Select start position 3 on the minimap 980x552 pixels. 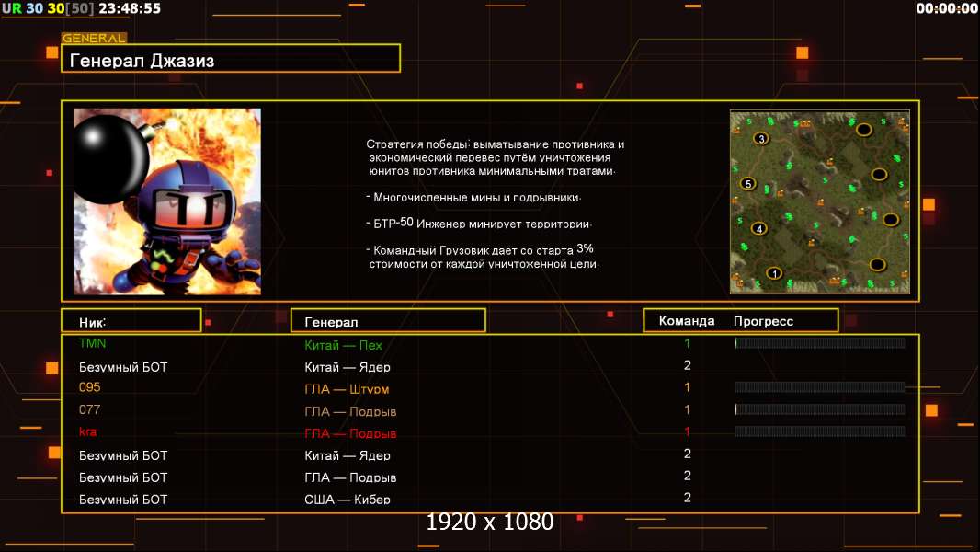[x=760, y=138]
